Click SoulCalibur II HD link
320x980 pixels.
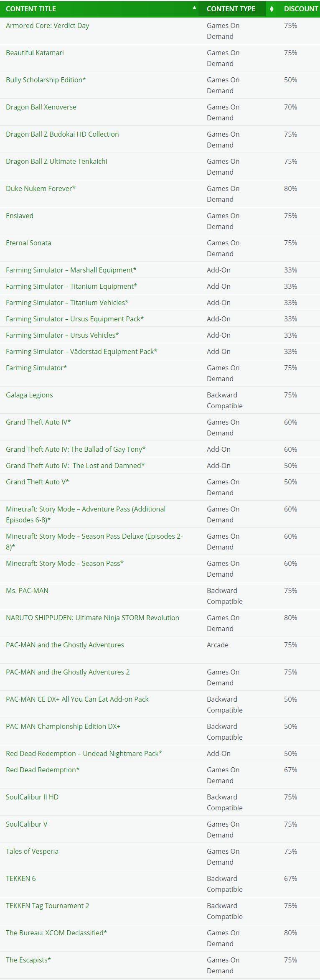32,797
